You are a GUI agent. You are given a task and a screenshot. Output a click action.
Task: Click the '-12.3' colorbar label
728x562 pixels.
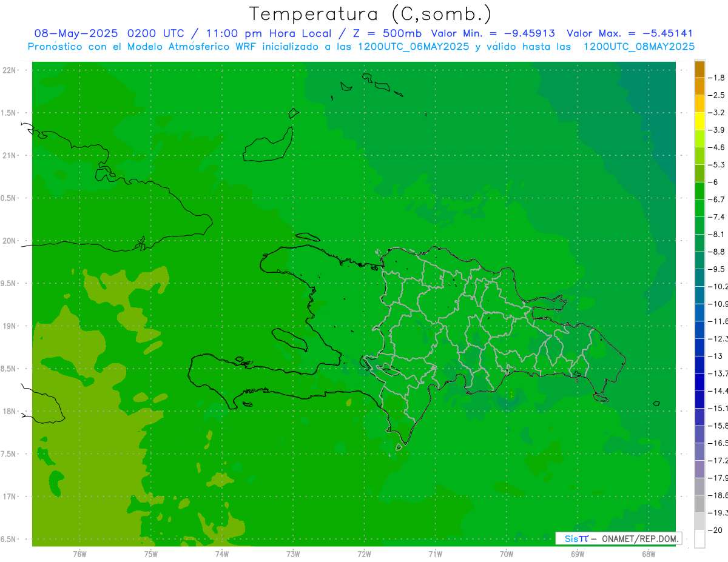[x=719, y=338]
